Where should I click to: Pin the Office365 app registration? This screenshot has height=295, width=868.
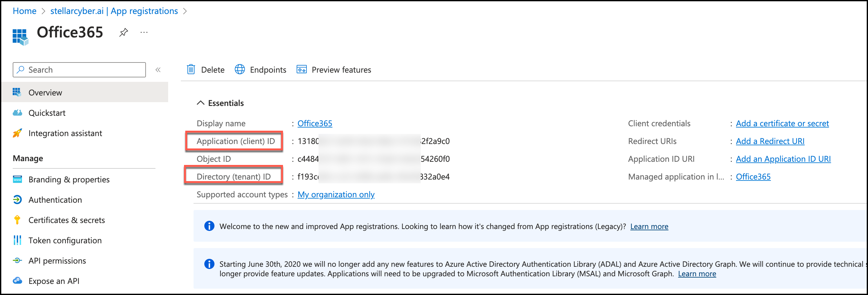(x=124, y=32)
